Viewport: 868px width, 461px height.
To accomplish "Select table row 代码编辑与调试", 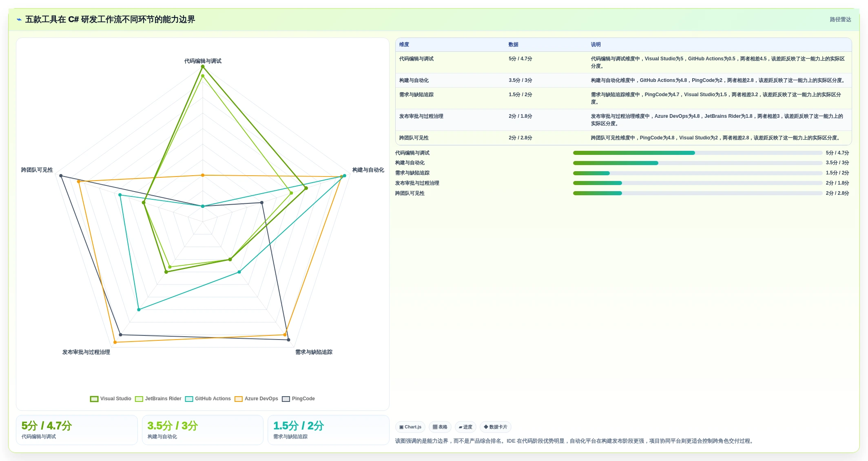I will pos(623,62).
